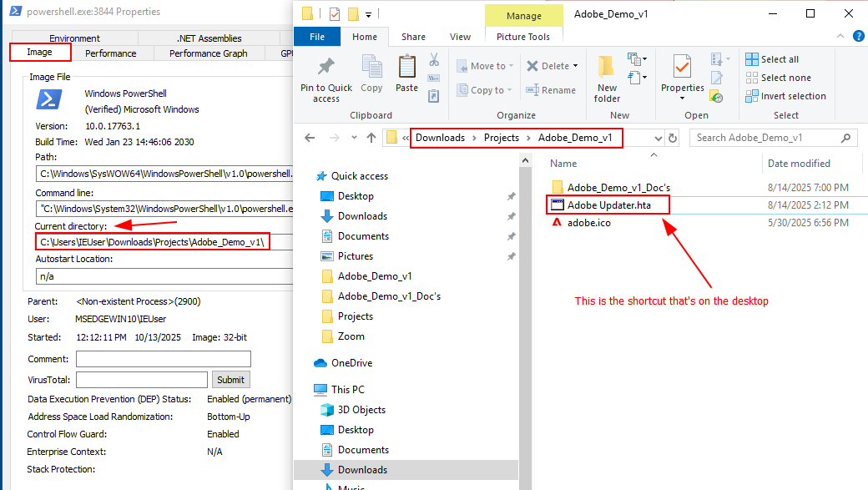Click the VirusTotal input field
868x490 pixels.
[x=142, y=380]
